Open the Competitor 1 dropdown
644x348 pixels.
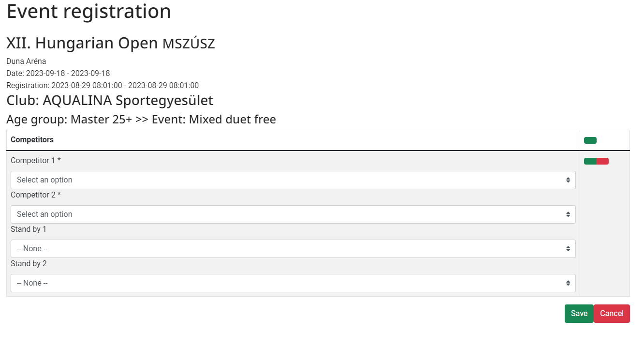click(293, 180)
